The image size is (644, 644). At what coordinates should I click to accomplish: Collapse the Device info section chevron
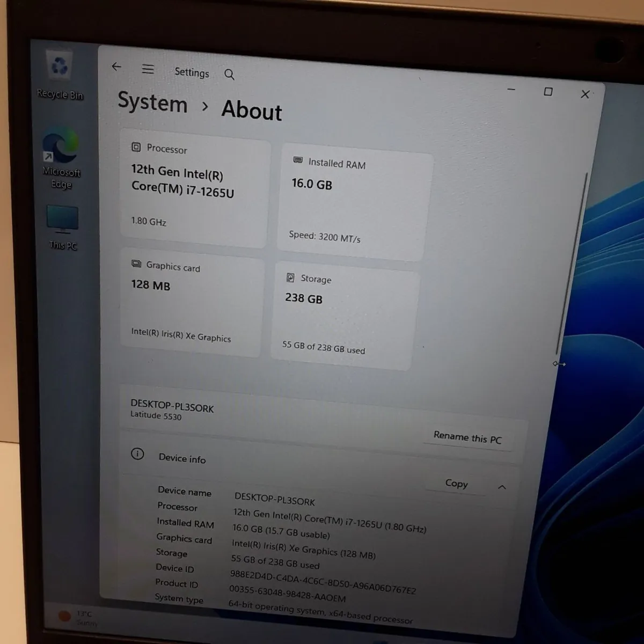[502, 487]
